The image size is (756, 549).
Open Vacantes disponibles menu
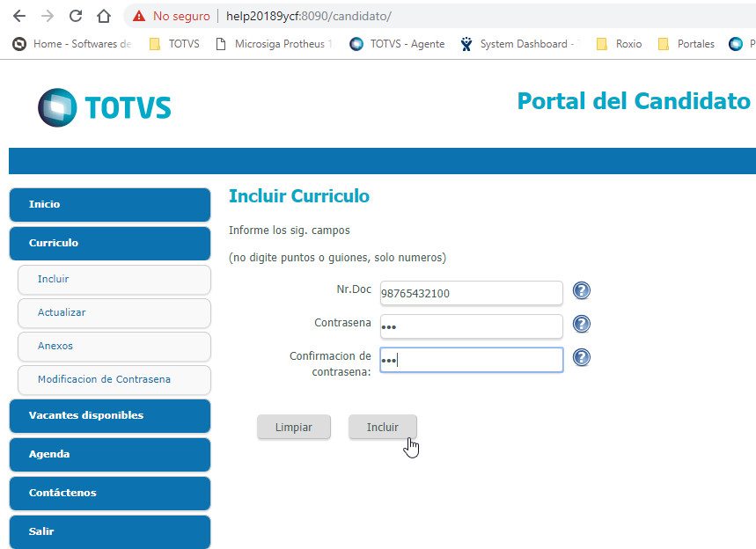tap(110, 415)
